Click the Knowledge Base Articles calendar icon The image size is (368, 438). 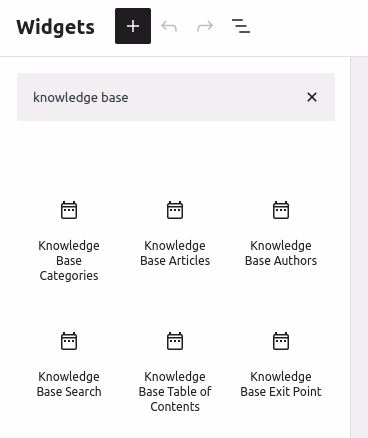pos(175,210)
